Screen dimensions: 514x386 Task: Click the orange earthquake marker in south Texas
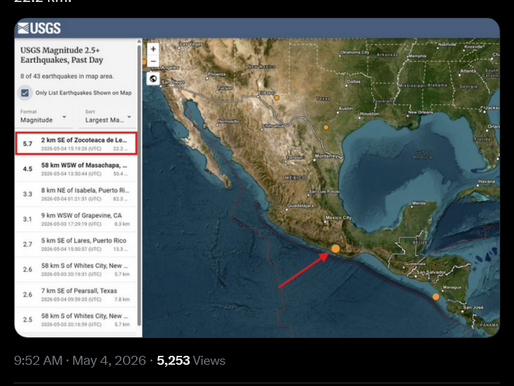[326, 127]
